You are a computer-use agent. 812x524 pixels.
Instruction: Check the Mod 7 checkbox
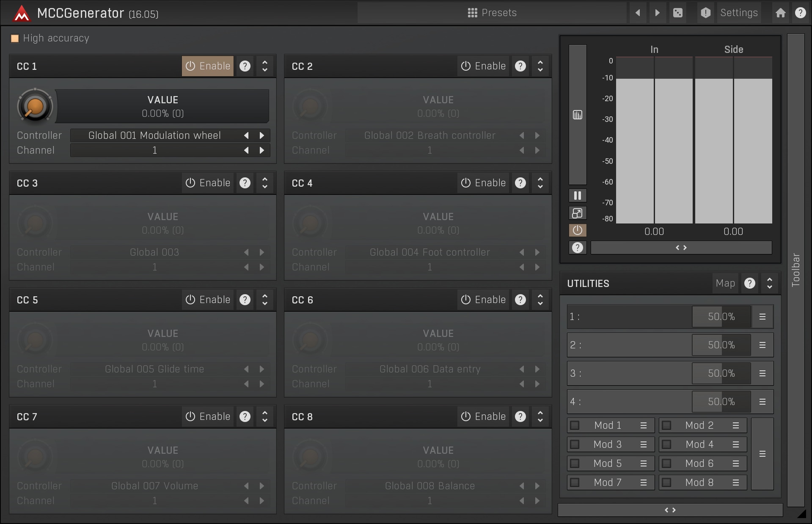coord(575,483)
